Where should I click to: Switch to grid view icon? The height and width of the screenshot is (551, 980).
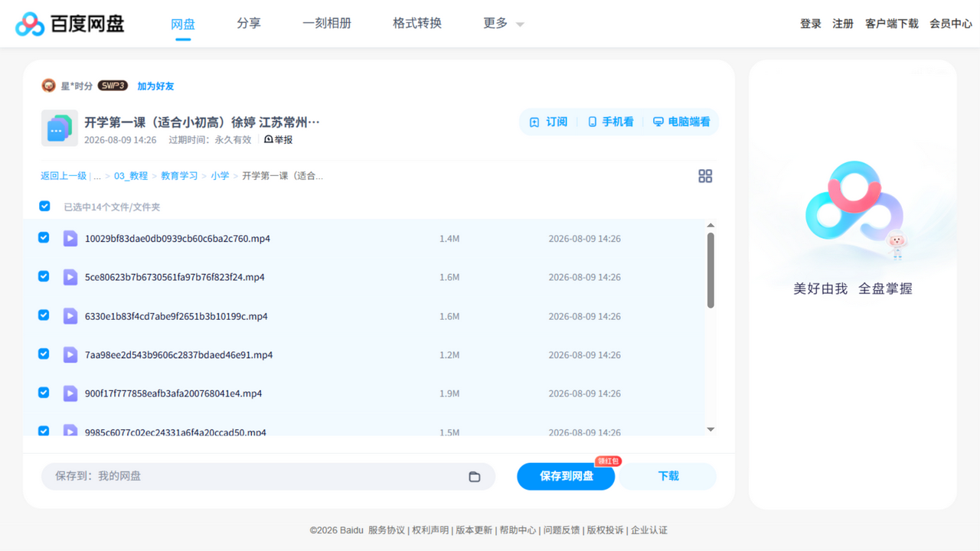pyautogui.click(x=705, y=176)
